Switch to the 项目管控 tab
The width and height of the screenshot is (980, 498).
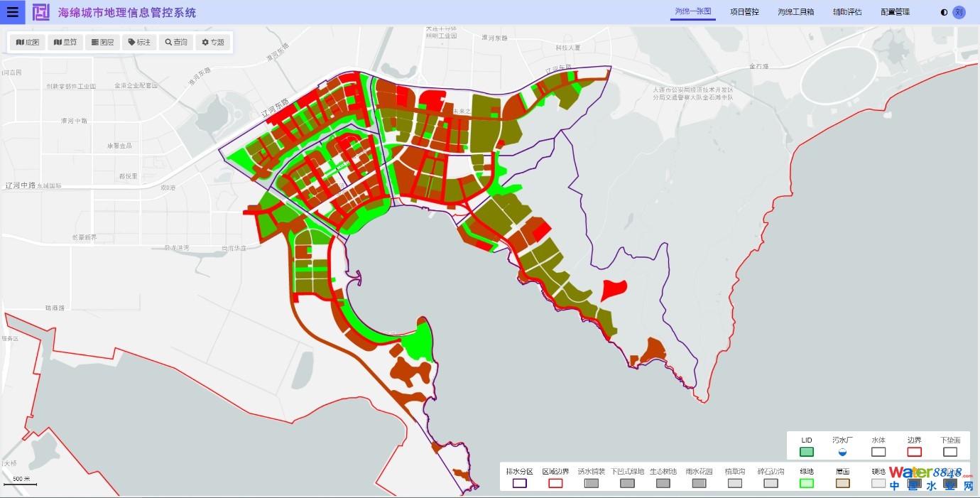coord(744,12)
